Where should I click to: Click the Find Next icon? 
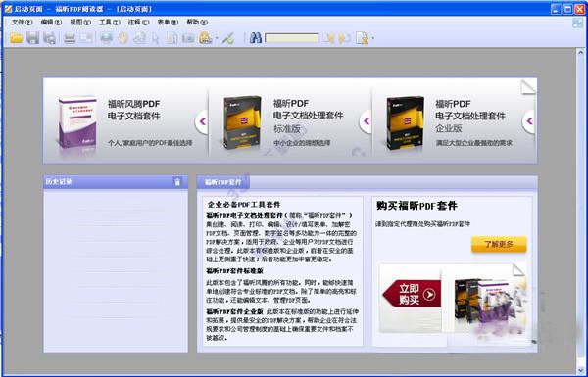pyautogui.click(x=344, y=38)
